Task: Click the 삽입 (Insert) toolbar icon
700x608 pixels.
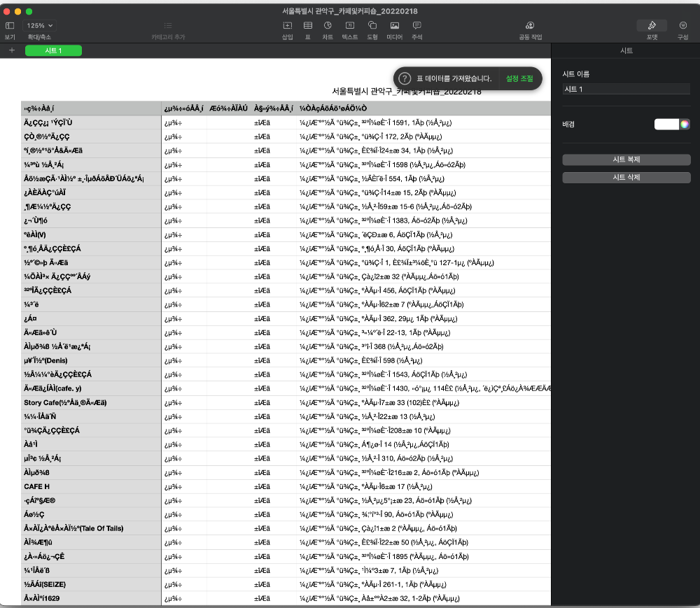Action: coord(287,25)
